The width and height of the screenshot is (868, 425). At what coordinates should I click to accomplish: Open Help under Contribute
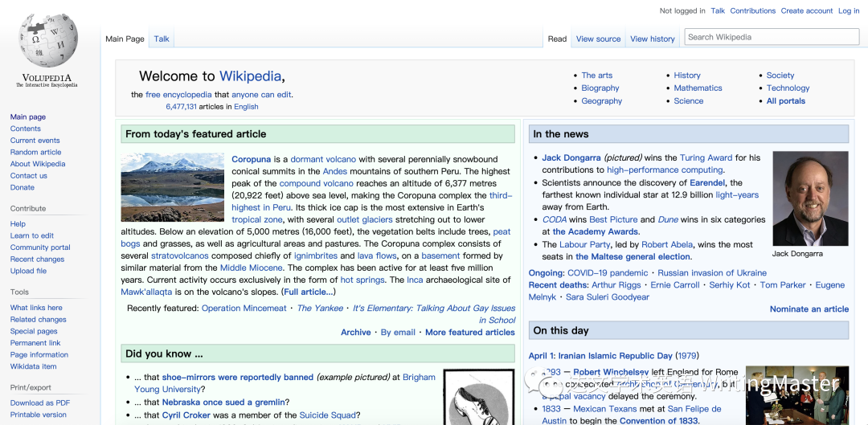(x=18, y=223)
